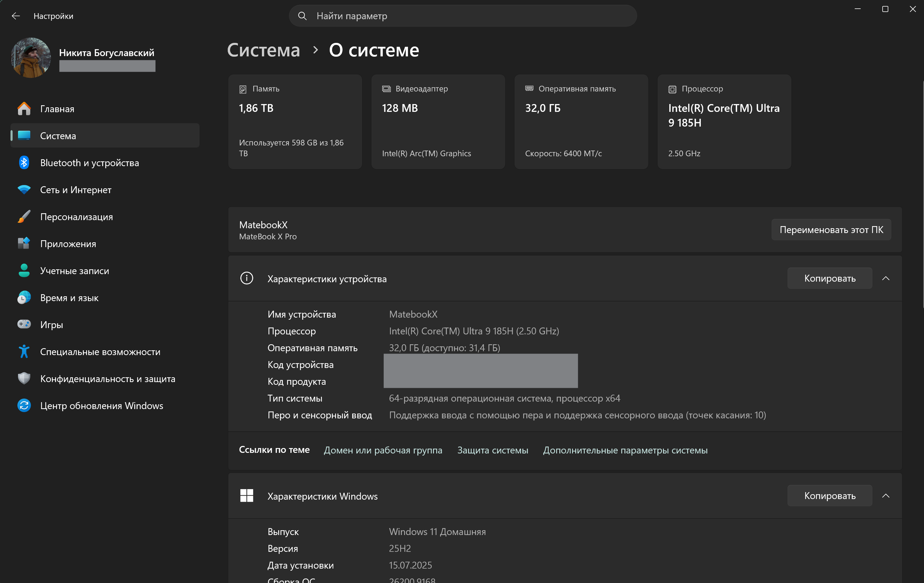Open the Процессор card
Viewport: 924px width, 583px height.
point(724,121)
